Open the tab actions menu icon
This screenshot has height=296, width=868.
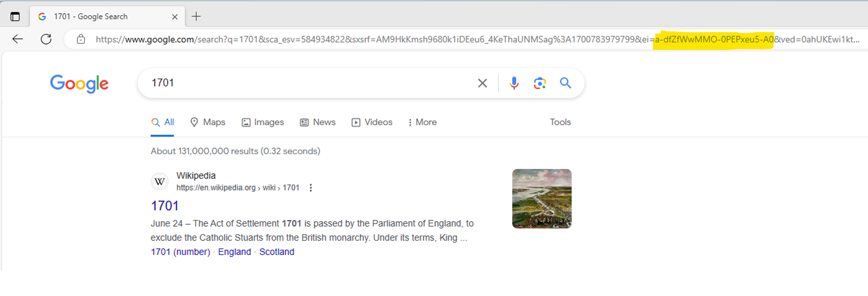(x=15, y=17)
